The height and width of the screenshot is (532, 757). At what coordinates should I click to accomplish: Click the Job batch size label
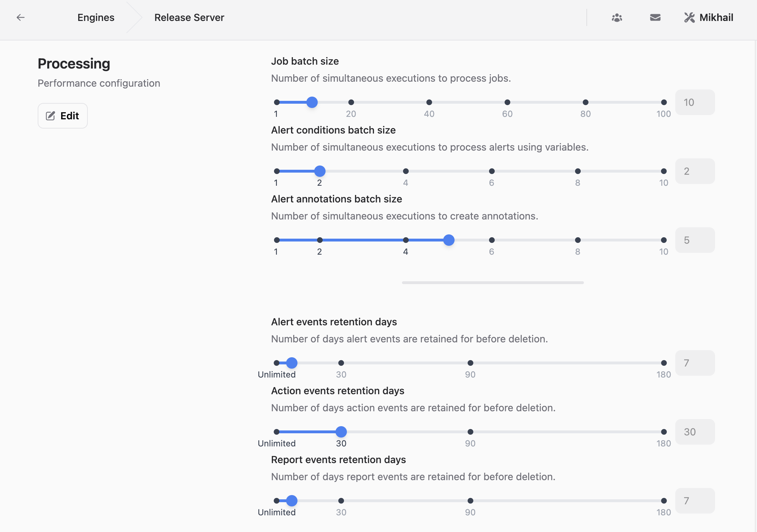coord(305,61)
